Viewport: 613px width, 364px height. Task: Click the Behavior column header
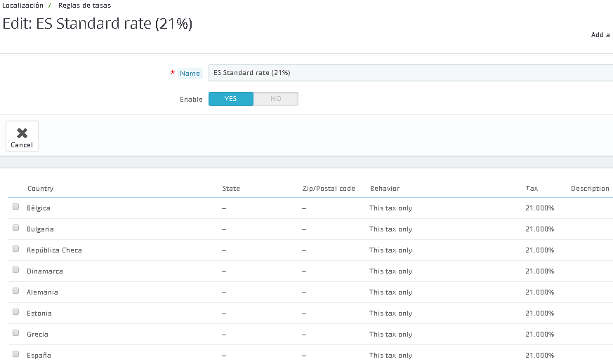384,189
